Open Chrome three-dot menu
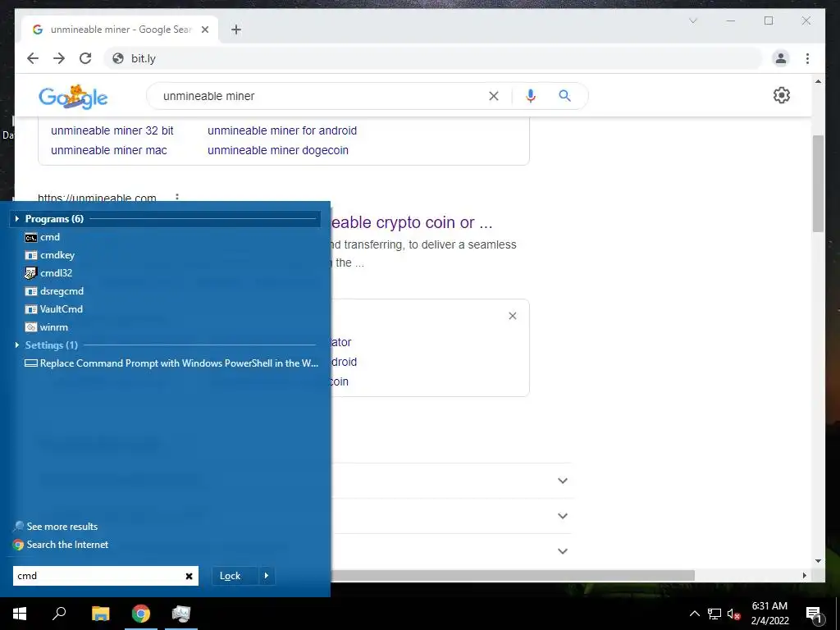Image resolution: width=840 pixels, height=630 pixels. click(x=807, y=58)
